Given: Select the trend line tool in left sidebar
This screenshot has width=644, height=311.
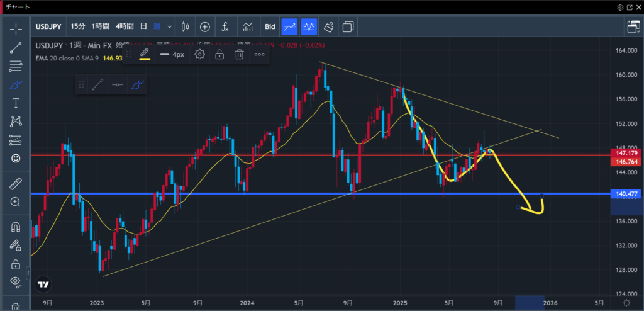Looking at the screenshot, I should [16, 47].
